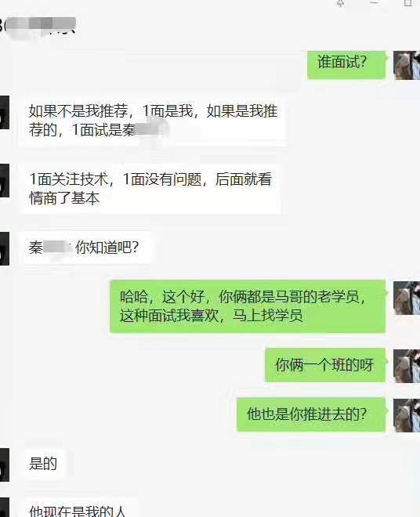Select the '他现在是我的人' message bubble
420x517 pixels.
pyautogui.click(x=80, y=508)
